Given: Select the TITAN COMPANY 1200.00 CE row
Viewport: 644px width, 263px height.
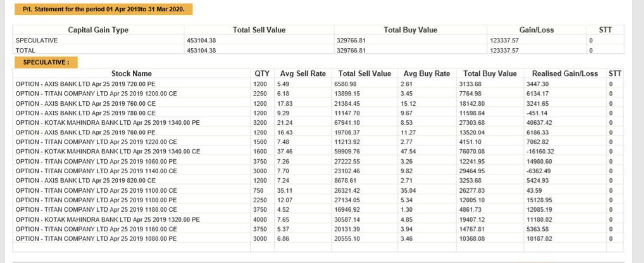Looking at the screenshot, I should pos(96,94).
